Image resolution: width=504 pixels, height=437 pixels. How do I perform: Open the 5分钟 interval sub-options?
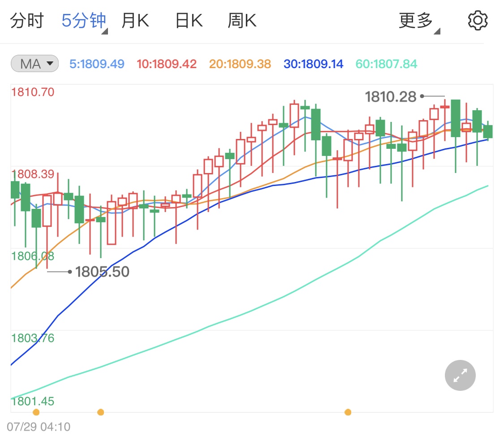[x=84, y=20]
